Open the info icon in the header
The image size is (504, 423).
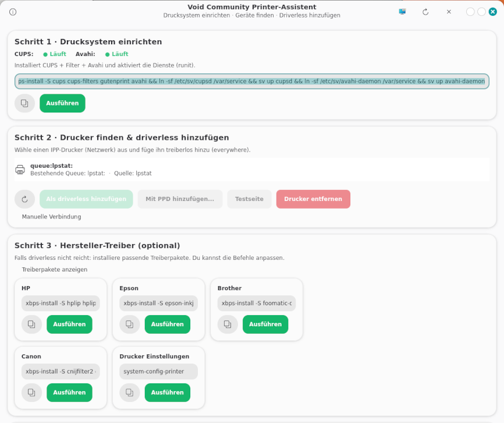click(13, 12)
